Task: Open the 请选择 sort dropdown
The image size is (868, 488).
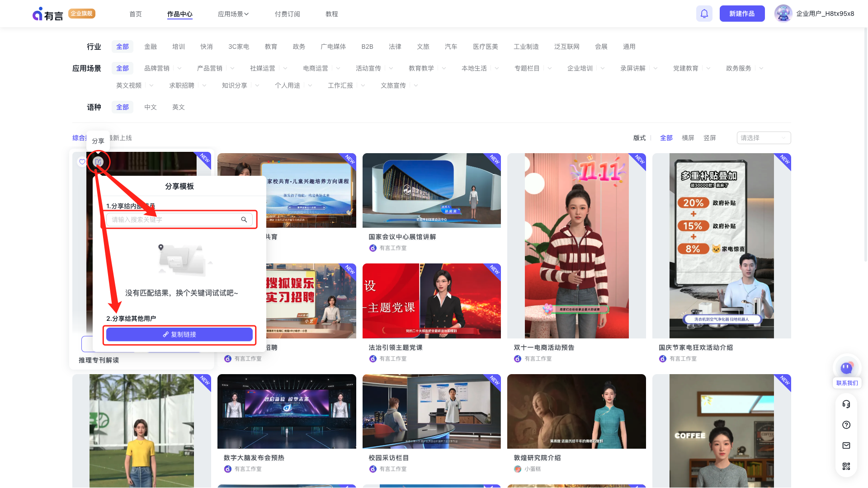Action: (x=764, y=138)
